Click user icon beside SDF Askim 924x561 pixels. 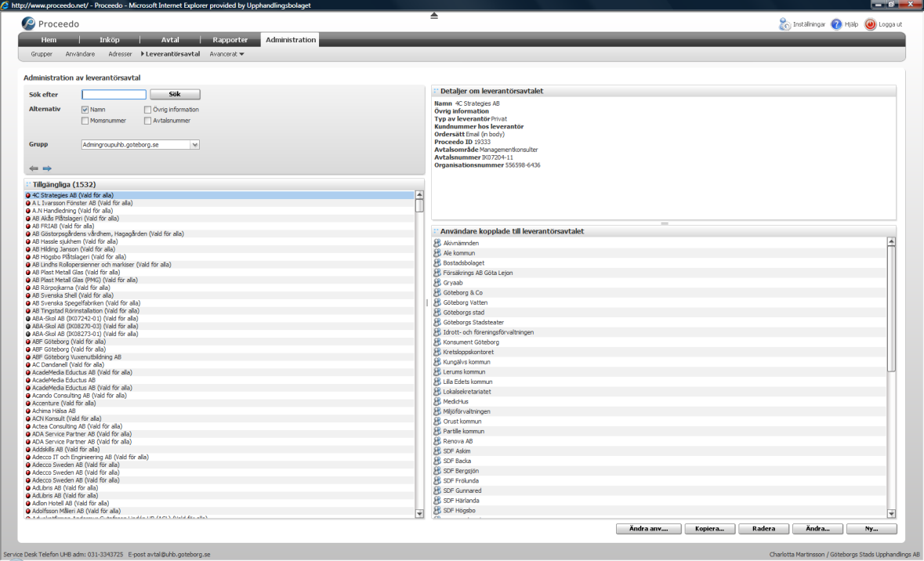pos(437,451)
